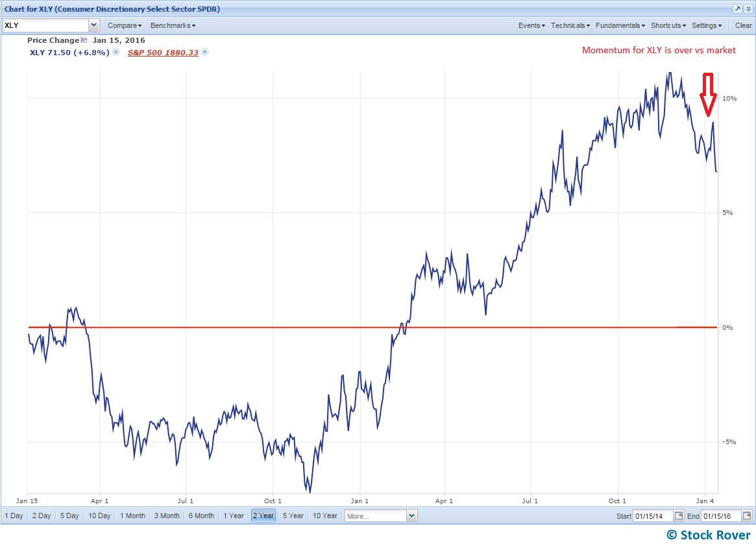Image resolution: width=756 pixels, height=548 pixels.
Task: Click the Price Change label
Action: point(53,40)
